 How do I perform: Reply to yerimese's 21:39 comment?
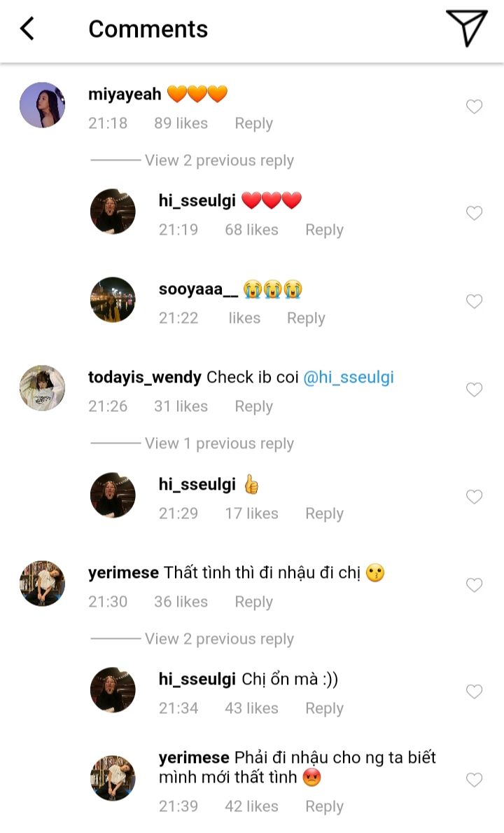pos(324,806)
